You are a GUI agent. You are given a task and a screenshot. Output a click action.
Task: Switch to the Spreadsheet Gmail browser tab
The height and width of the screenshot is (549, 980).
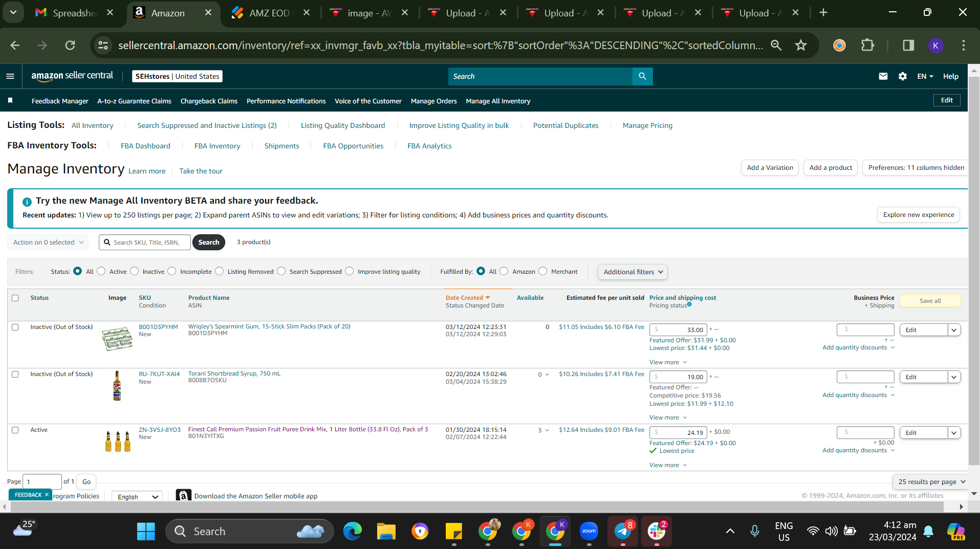click(x=74, y=13)
